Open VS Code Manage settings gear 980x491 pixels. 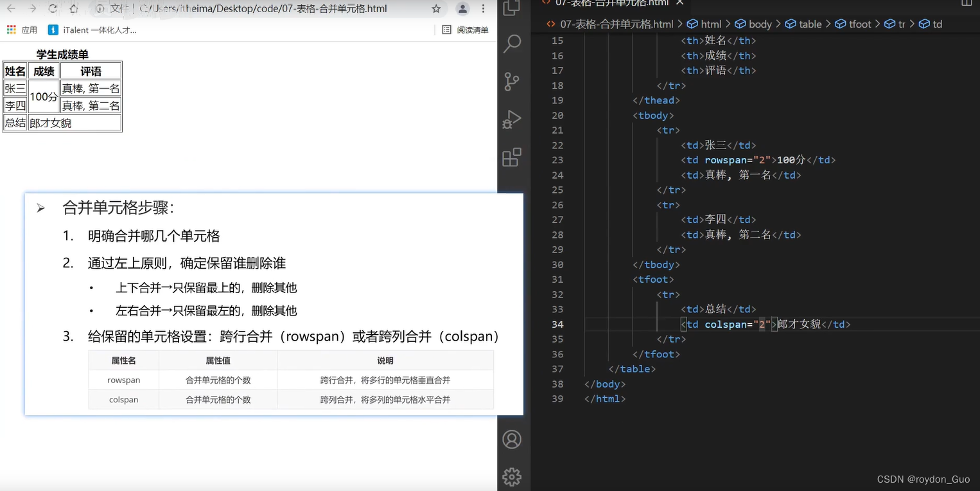512,477
